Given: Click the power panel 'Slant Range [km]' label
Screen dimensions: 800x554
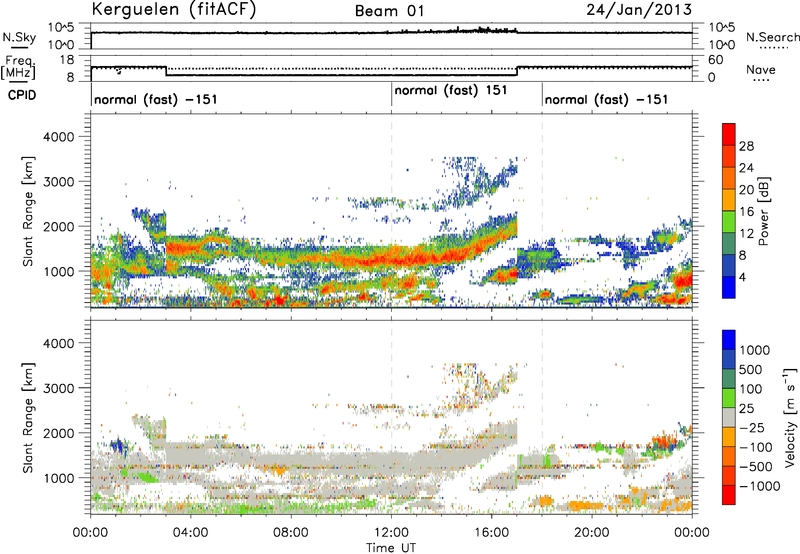Looking at the screenshot, I should coord(28,211).
